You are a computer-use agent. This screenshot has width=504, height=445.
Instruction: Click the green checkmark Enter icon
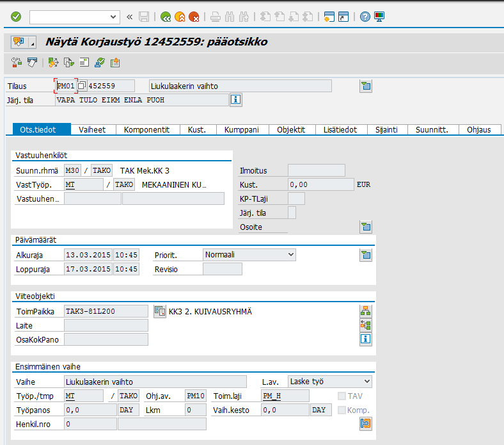coord(16,17)
